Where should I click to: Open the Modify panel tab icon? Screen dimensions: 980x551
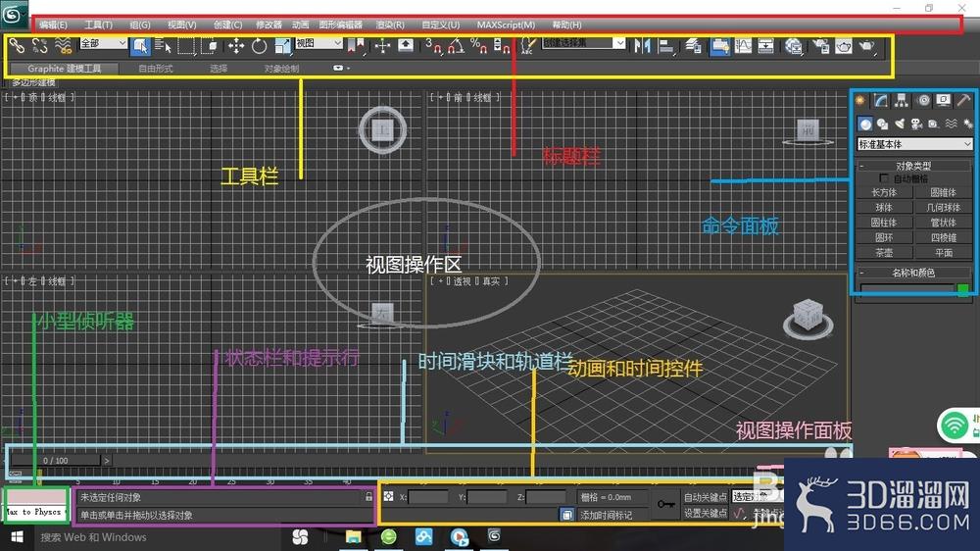(881, 100)
